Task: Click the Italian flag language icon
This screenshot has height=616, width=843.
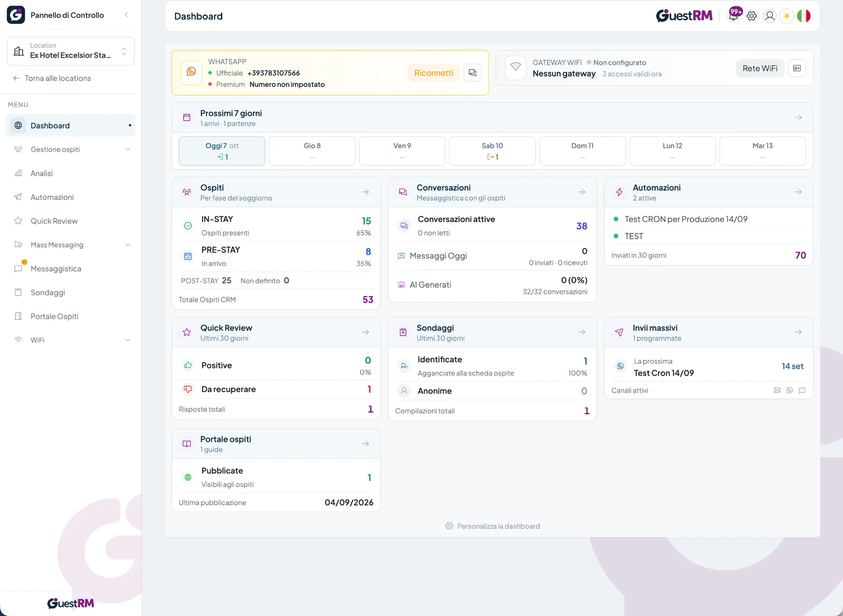Action: 804,16
